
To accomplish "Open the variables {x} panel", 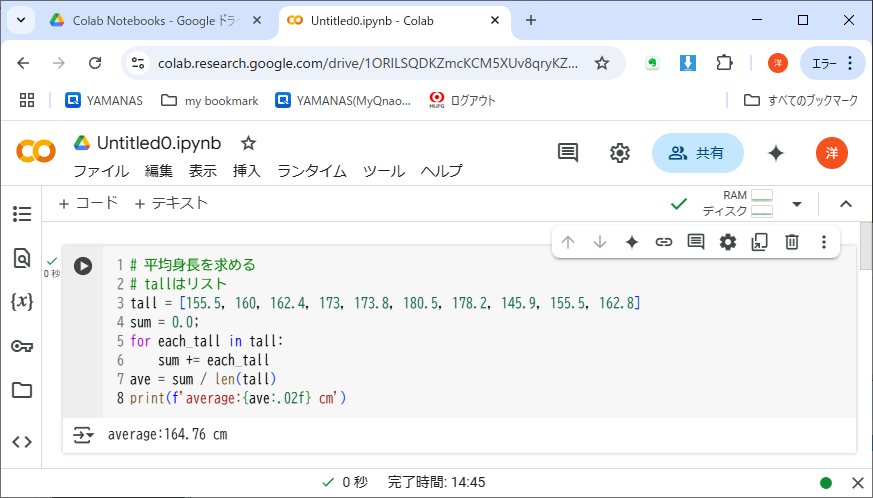I will click(21, 301).
